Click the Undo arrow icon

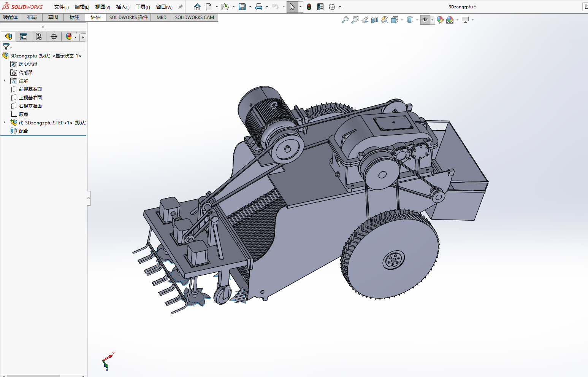(276, 7)
